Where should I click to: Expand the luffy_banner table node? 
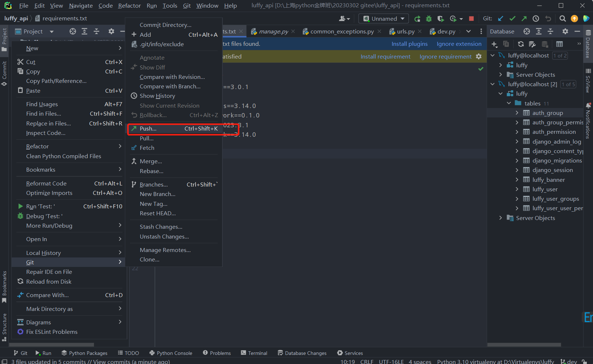(x=517, y=180)
